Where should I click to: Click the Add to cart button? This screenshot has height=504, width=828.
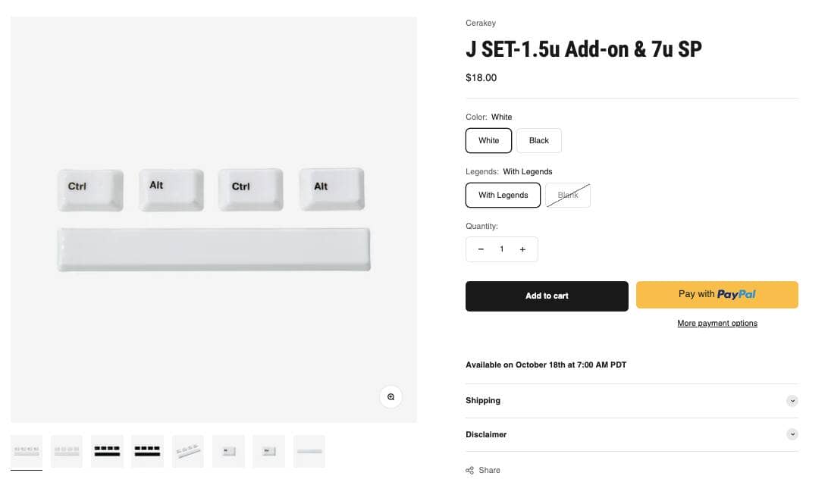pyautogui.click(x=547, y=296)
